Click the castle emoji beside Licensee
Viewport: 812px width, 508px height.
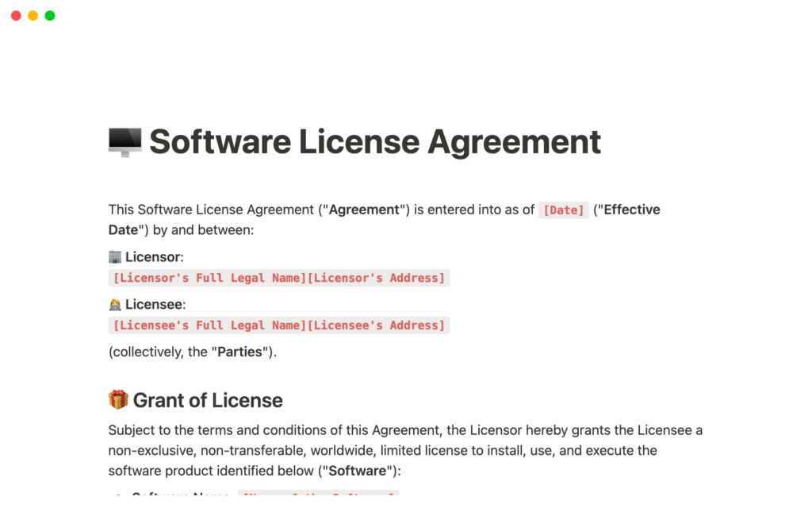click(x=116, y=304)
